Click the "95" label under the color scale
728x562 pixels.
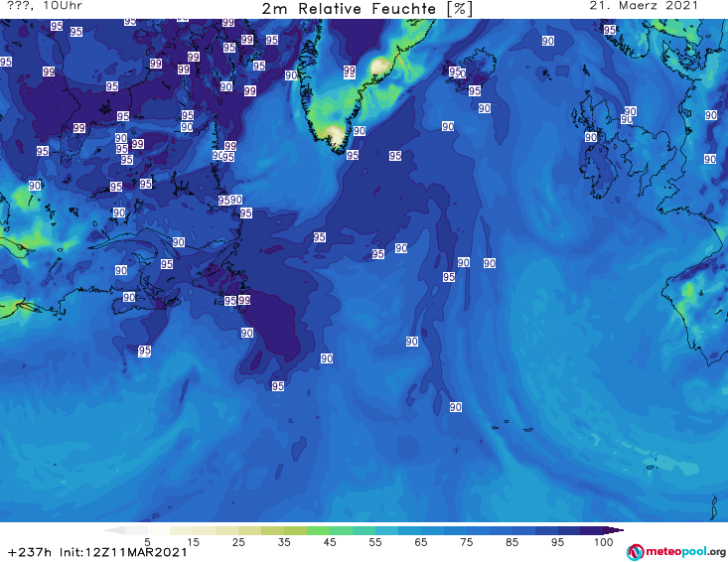[557, 541]
